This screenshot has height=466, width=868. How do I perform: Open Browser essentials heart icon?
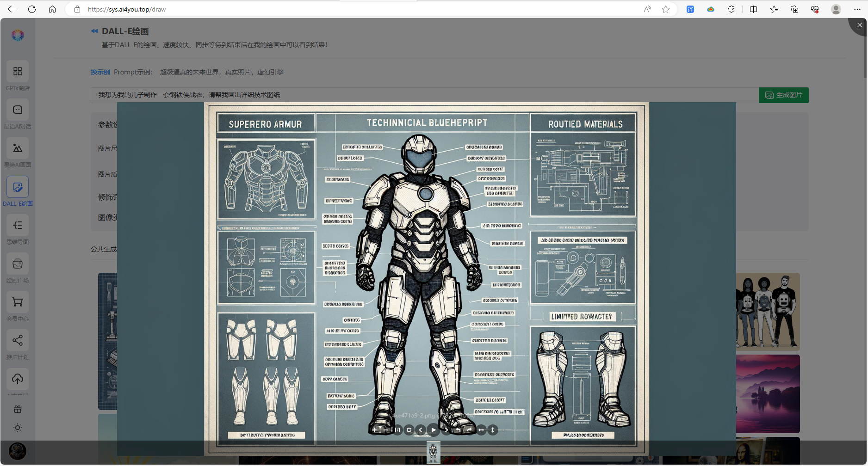(815, 9)
